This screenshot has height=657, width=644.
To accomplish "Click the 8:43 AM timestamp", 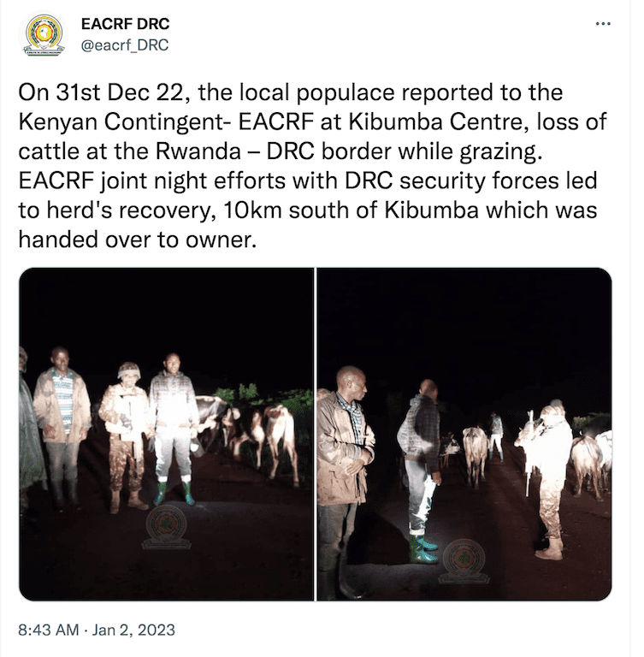I will pos(48,630).
